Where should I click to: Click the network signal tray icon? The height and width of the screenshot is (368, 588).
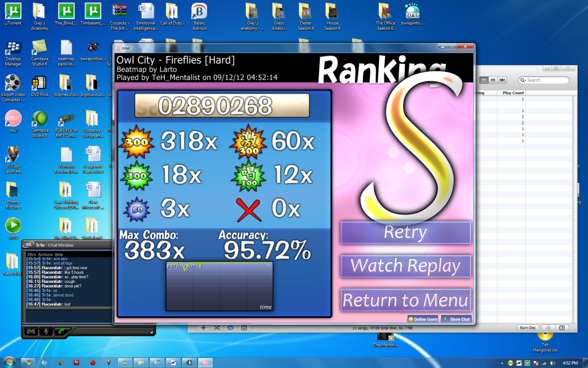point(544,363)
